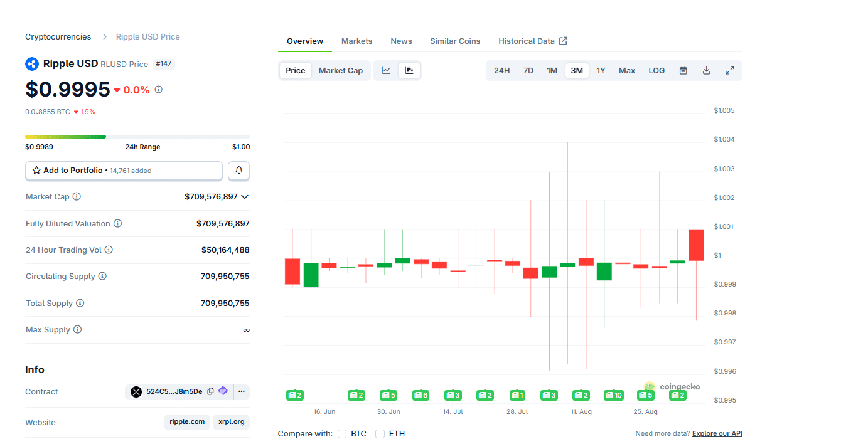868x439 pixels.
Task: Click the contract address 524C5...J8m5De
Action: coord(174,392)
